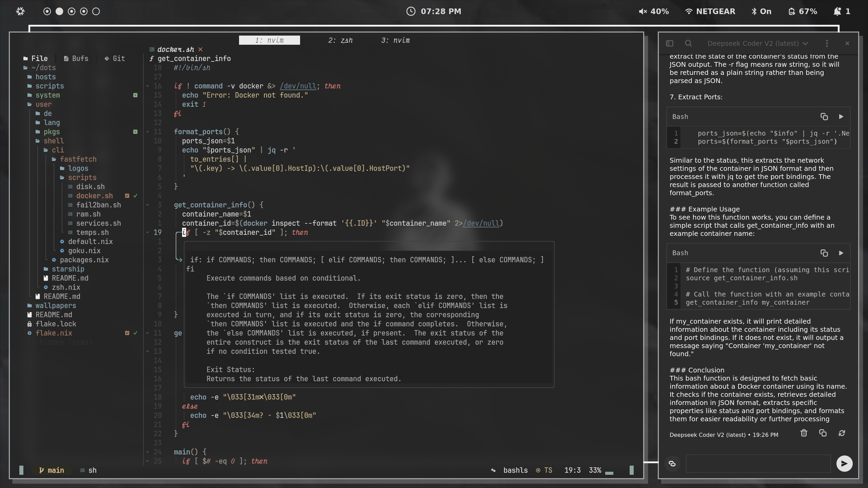The width and height of the screenshot is (868, 488).
Task: Click the TS treesitter indicator in statusline
Action: pos(544,470)
